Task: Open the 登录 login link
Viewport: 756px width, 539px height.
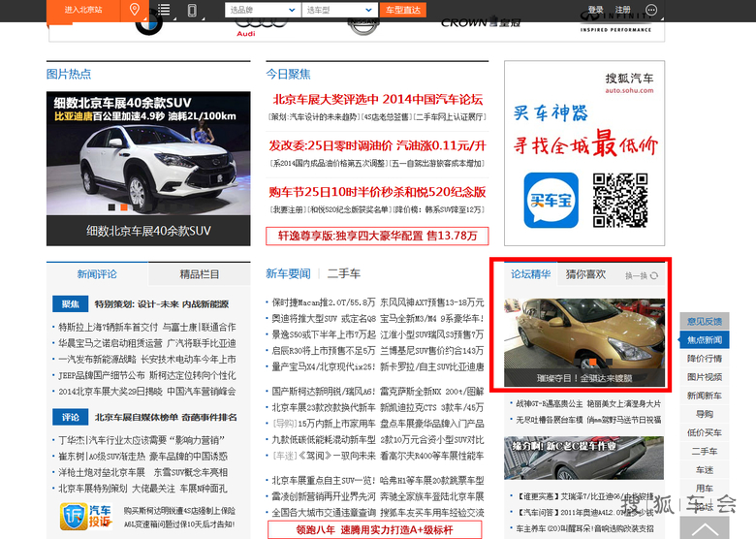Action: (x=595, y=10)
